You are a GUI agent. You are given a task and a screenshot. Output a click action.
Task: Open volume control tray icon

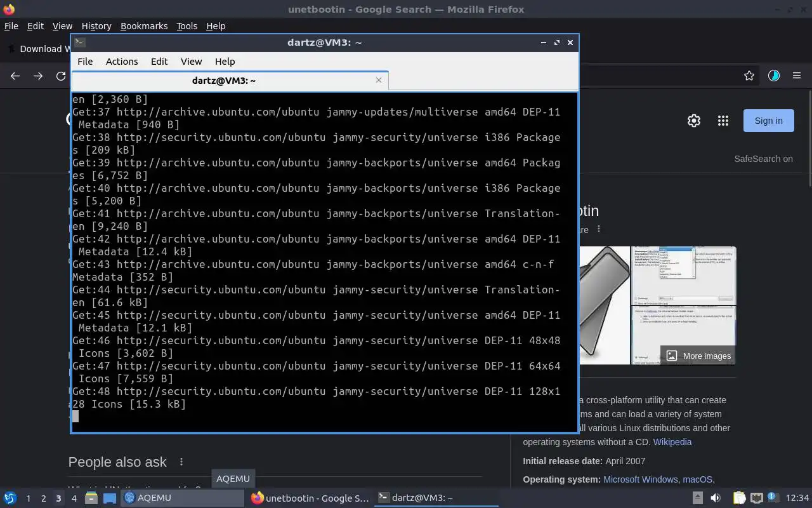tap(715, 498)
